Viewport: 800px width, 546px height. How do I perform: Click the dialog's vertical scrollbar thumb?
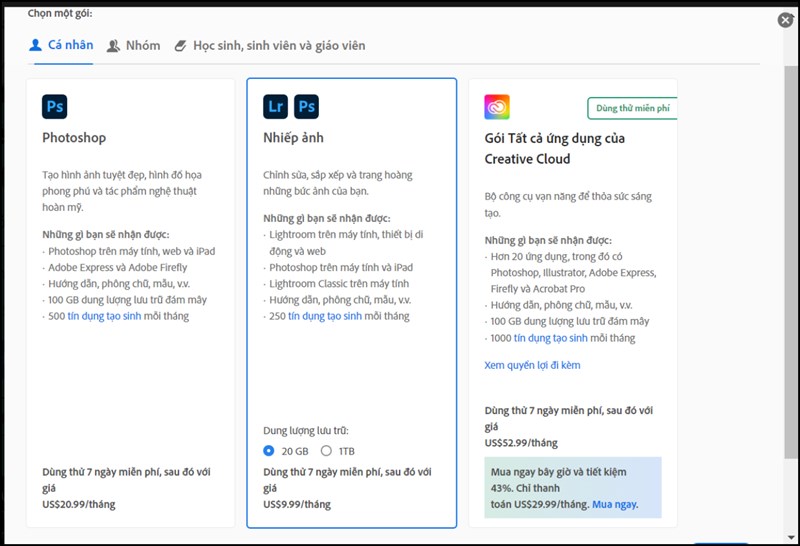(x=791, y=260)
